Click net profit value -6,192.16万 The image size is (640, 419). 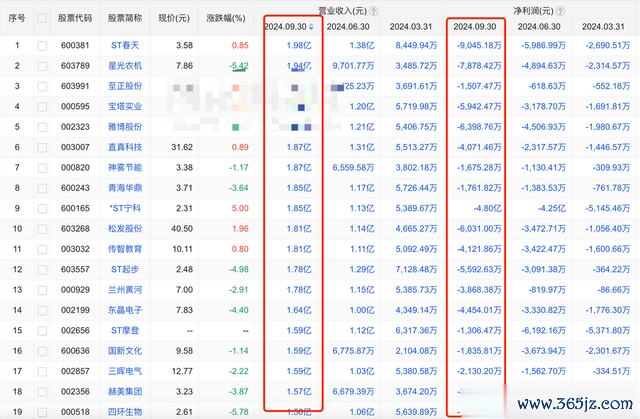coord(544,330)
